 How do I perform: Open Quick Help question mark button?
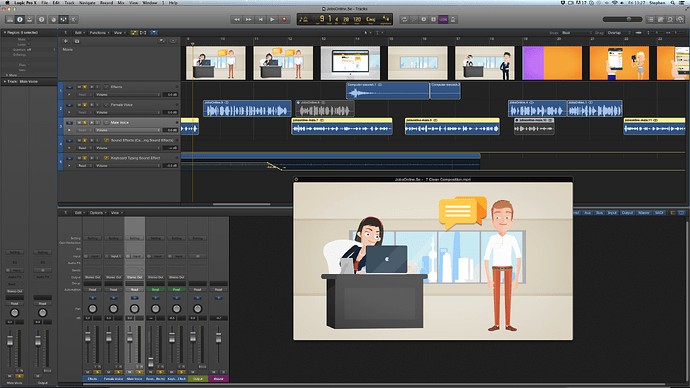point(42,19)
